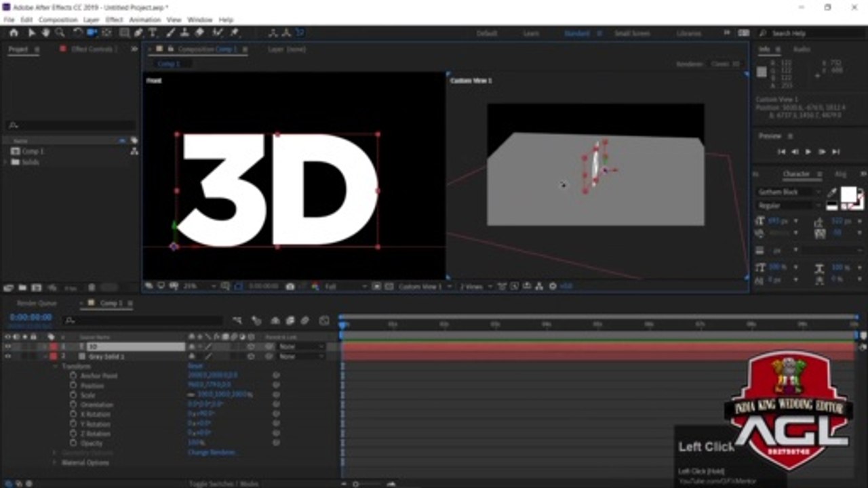Select the Rotation tool
The image size is (868, 488).
coord(77,33)
